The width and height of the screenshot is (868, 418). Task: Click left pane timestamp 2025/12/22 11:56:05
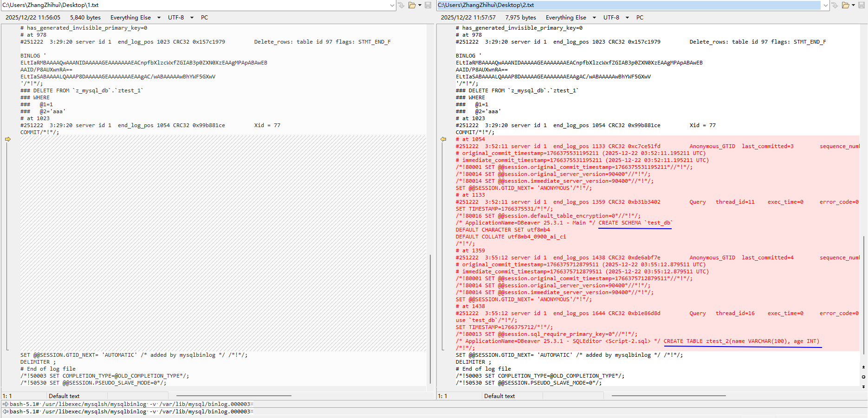[33, 18]
